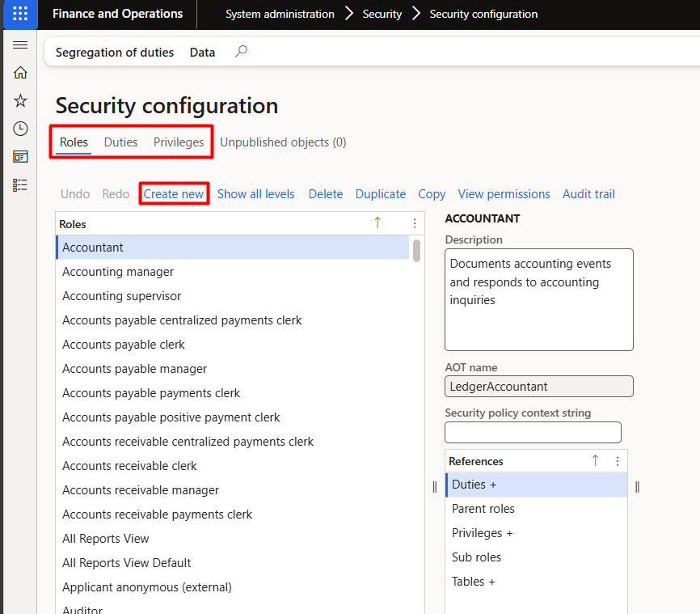Open Favorites star in sidebar
700x614 pixels.
click(x=20, y=100)
